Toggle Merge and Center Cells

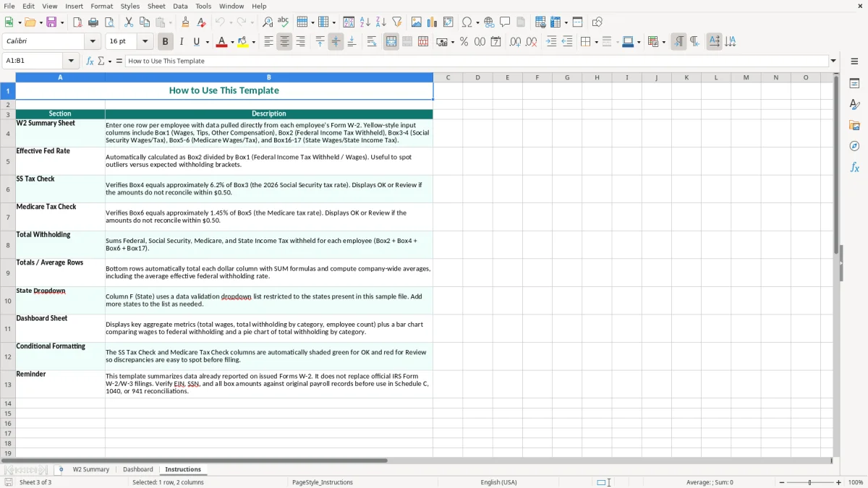(391, 42)
